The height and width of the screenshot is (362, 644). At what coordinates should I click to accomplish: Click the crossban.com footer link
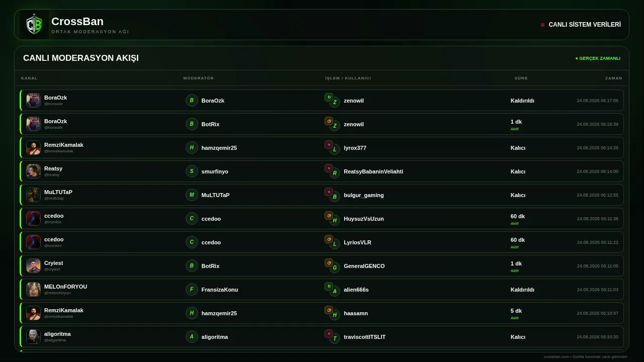[x=556, y=356]
